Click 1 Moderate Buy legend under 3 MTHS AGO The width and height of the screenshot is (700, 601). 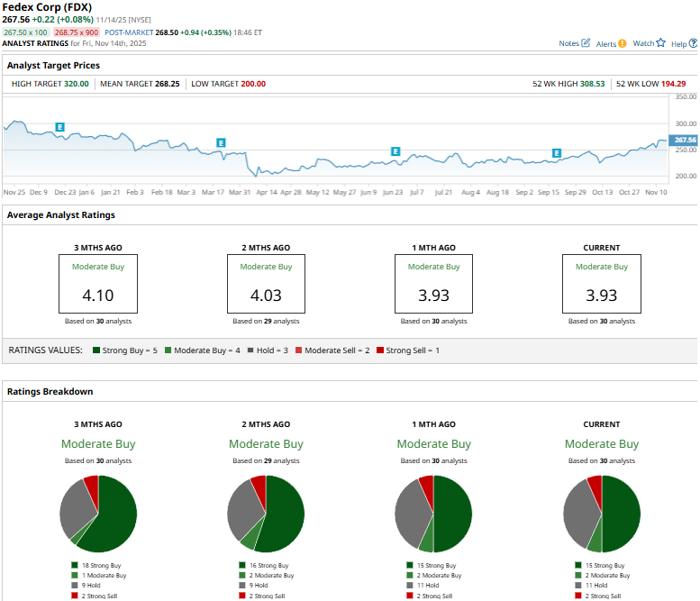coord(99,575)
